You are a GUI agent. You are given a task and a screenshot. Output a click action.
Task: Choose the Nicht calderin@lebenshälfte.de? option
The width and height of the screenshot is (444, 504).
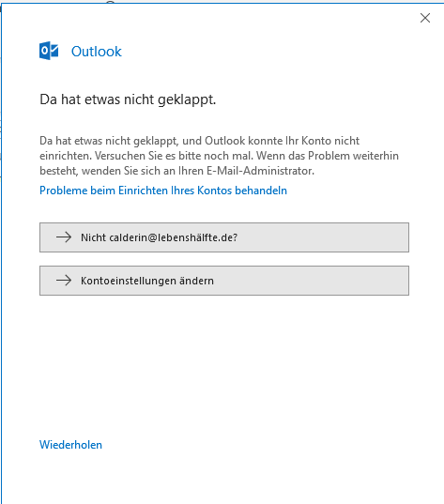click(224, 237)
